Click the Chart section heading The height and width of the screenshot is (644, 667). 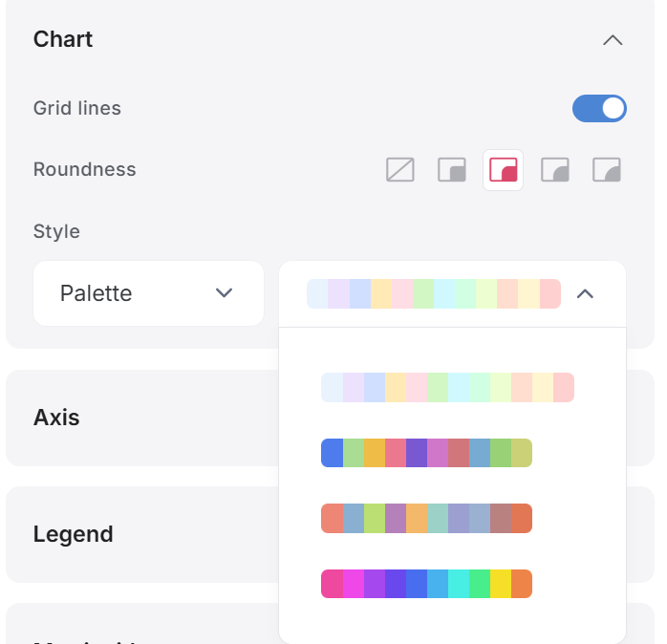(63, 39)
